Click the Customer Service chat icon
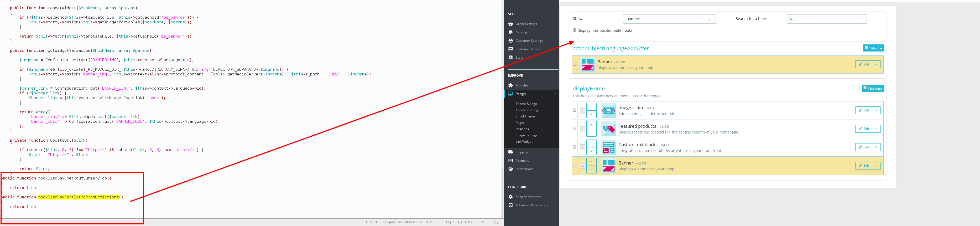This screenshot has height=226, width=980. [510, 49]
